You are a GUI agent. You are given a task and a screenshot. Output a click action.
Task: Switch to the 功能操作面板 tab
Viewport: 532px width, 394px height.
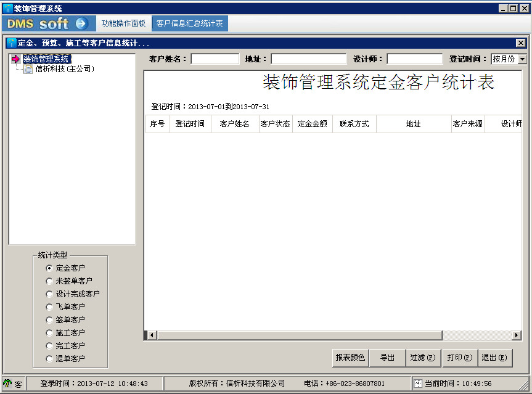point(123,23)
